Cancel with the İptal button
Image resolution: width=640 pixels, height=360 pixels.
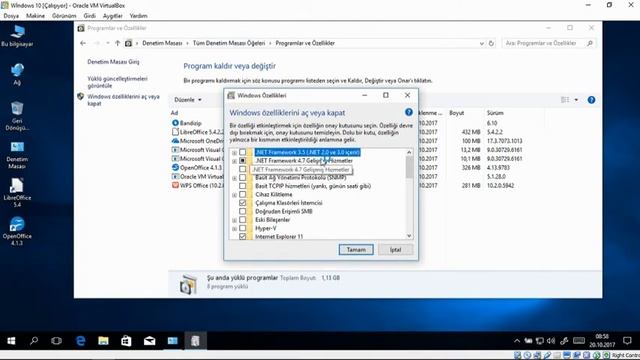(x=395, y=249)
